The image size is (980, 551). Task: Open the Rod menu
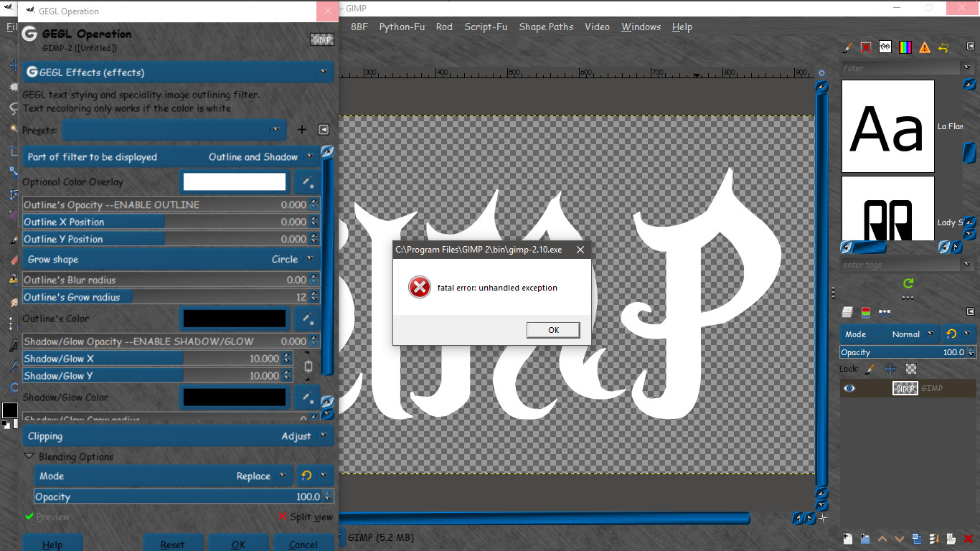click(x=445, y=27)
